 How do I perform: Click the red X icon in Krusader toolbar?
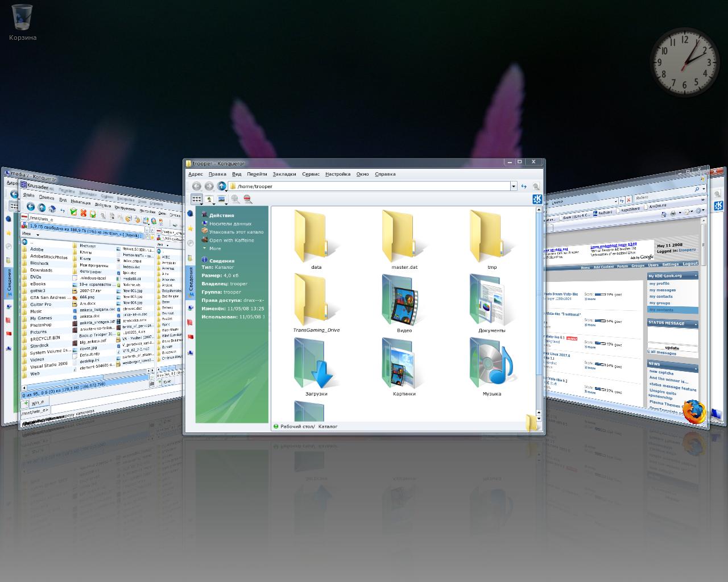point(83,213)
